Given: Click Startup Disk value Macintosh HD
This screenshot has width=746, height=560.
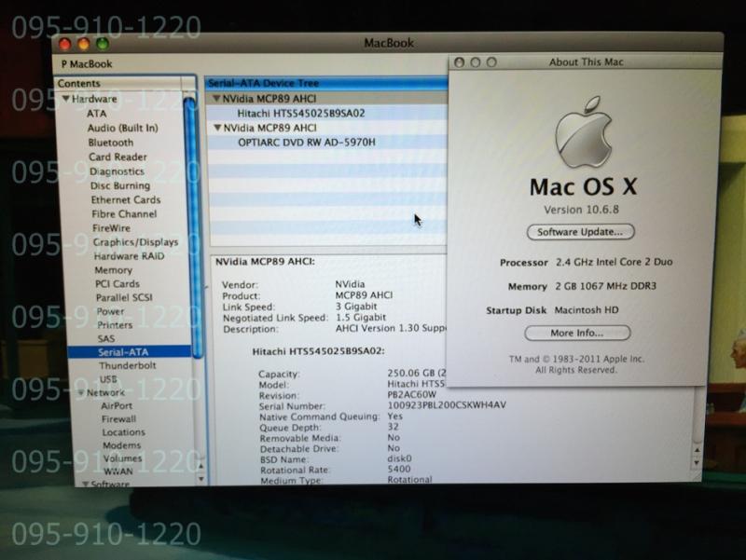Looking at the screenshot, I should tap(587, 310).
